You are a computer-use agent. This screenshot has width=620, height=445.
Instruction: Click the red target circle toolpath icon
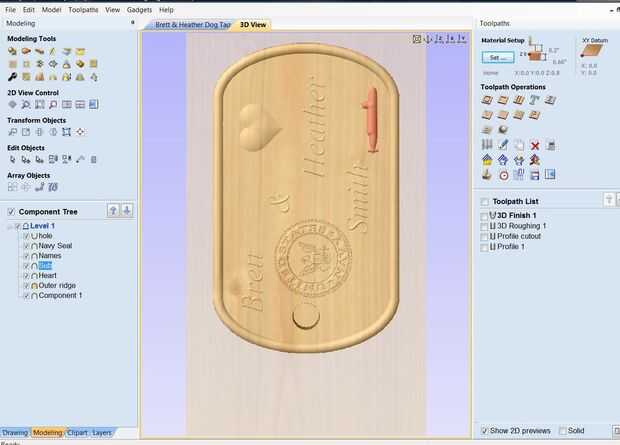pos(503,175)
